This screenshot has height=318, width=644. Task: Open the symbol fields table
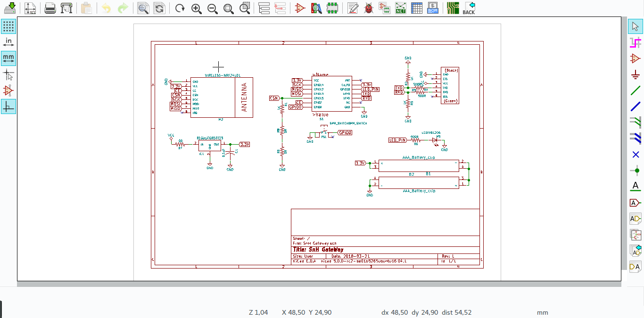417,8
